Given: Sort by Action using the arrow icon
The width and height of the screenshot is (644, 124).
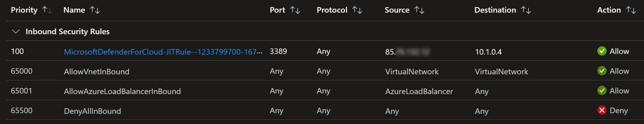Looking at the screenshot, I should [631, 10].
